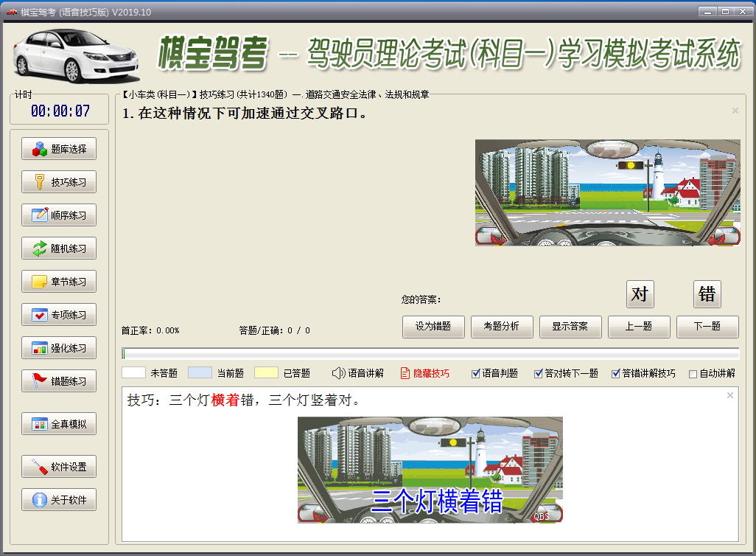This screenshot has height=556, width=756.
Task: Click 显示答案 to reveal the answer
Action: [570, 327]
